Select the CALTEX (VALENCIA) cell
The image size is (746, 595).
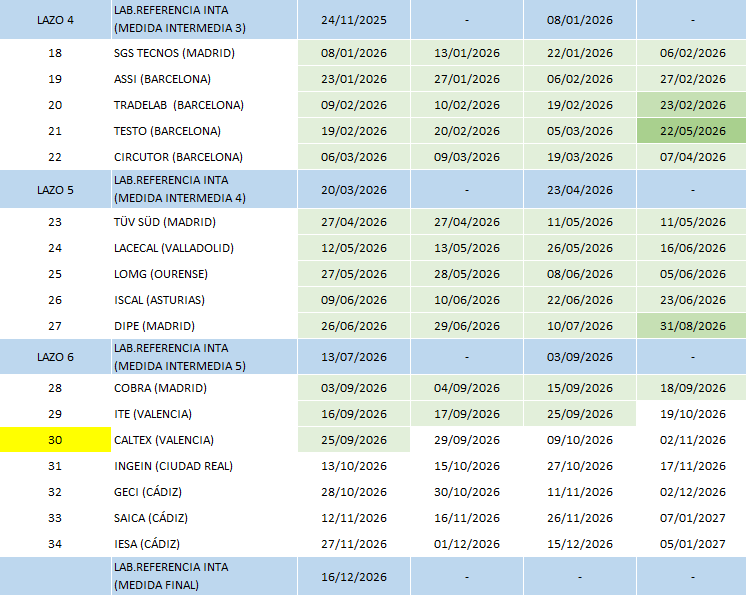pos(204,440)
